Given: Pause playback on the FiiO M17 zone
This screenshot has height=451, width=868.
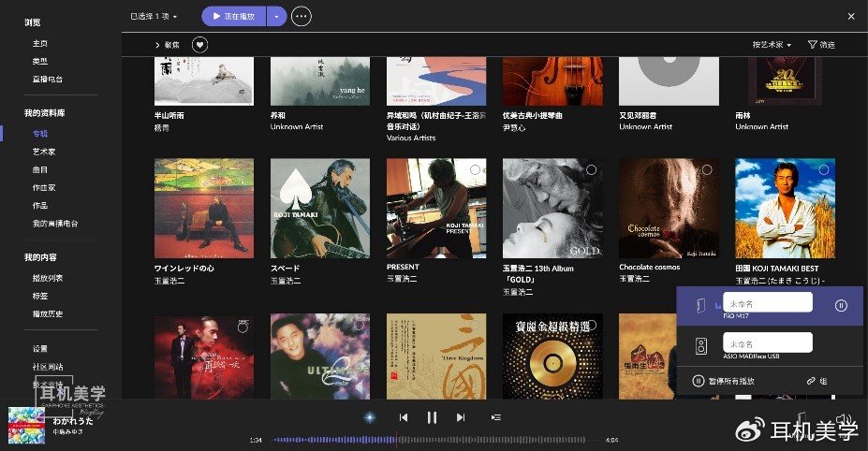Looking at the screenshot, I should coord(841,305).
